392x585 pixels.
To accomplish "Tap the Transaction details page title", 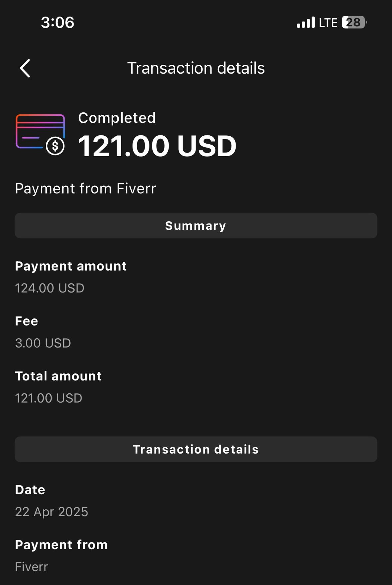I will (x=196, y=68).
